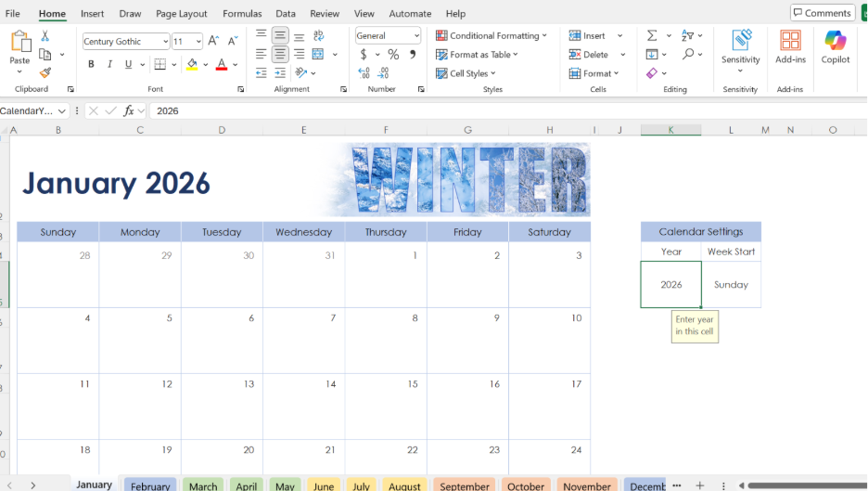Open the File menu
This screenshot has width=868, height=491.
[x=13, y=13]
